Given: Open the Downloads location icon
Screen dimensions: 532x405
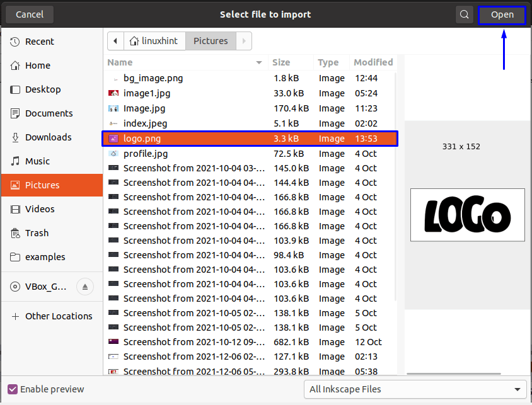Looking at the screenshot, I should coord(13,137).
